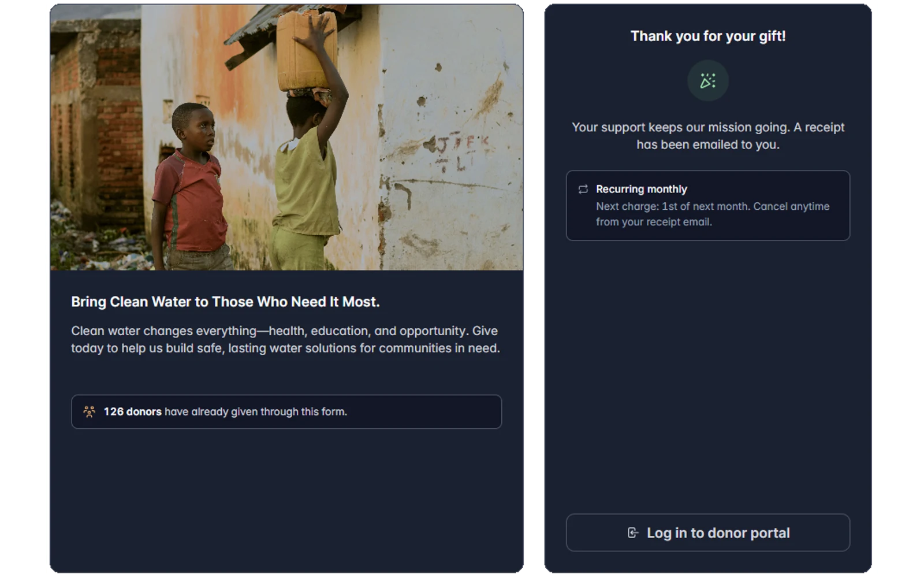
Task: Click the Next charge details text
Action: 713,214
